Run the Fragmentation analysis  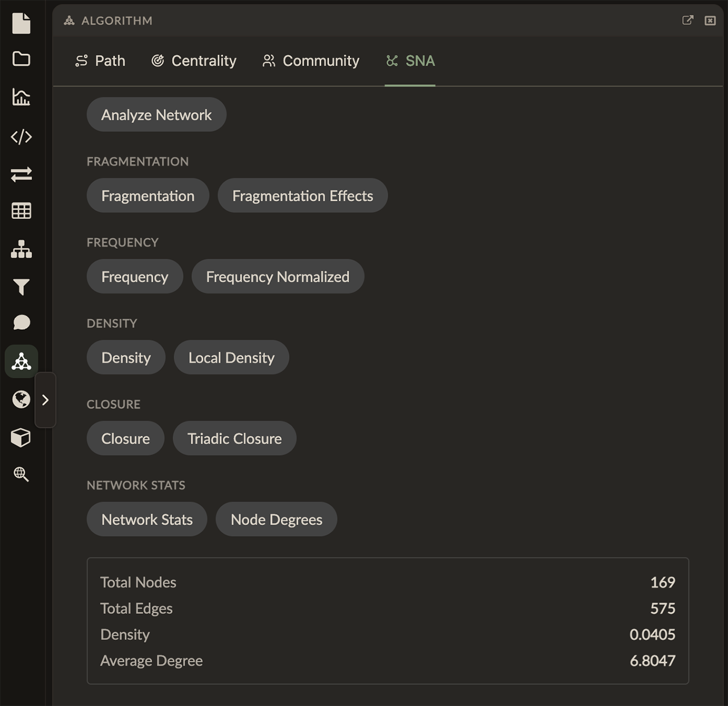[x=148, y=196]
